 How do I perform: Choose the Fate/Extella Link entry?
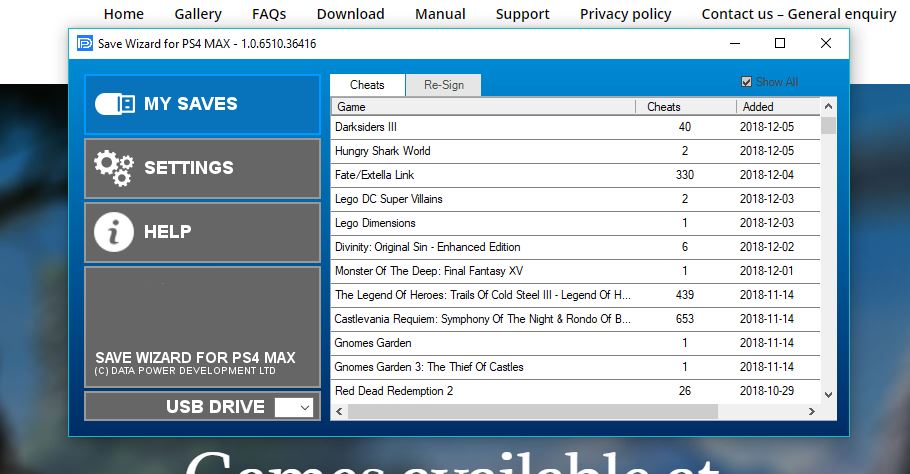coord(374,175)
